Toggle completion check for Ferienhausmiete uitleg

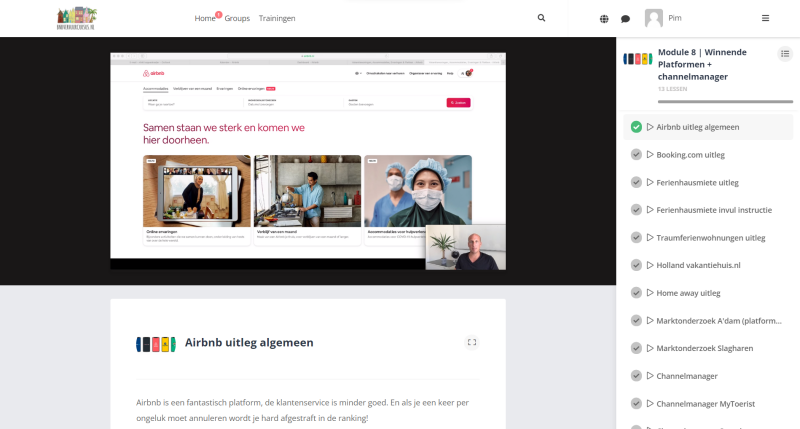tap(636, 182)
